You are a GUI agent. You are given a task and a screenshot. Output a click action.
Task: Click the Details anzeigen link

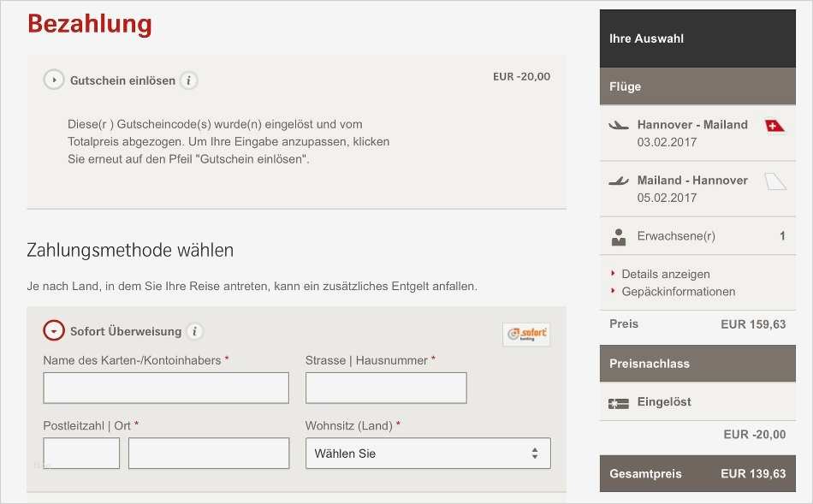[664, 274]
